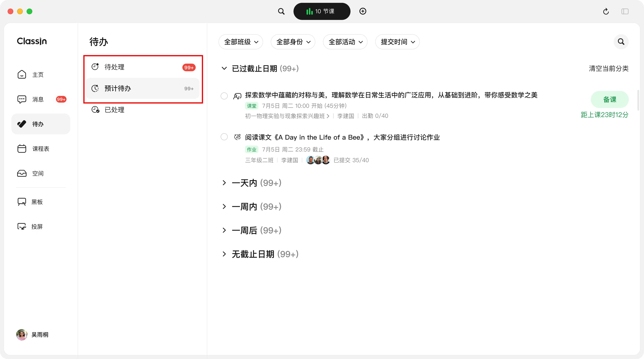The height and width of the screenshot is (359, 644).
Task: Open the 主页 home icon
Action: [x=22, y=75]
